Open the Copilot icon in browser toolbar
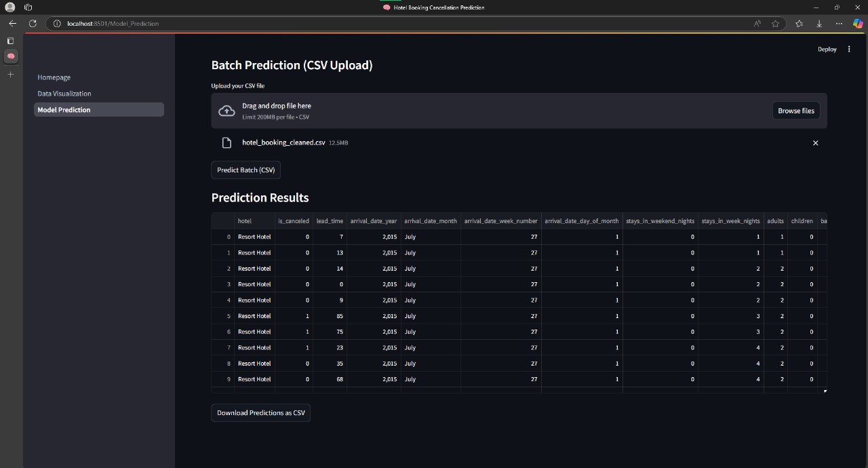The height and width of the screenshot is (468, 868). pos(858,23)
